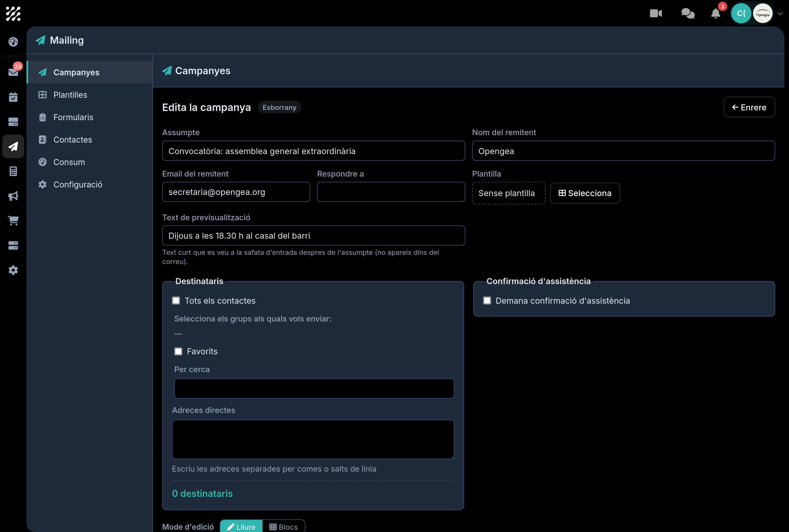789x532 pixels.
Task: Open notifications bell with 3 alerts
Action: pyautogui.click(x=715, y=13)
